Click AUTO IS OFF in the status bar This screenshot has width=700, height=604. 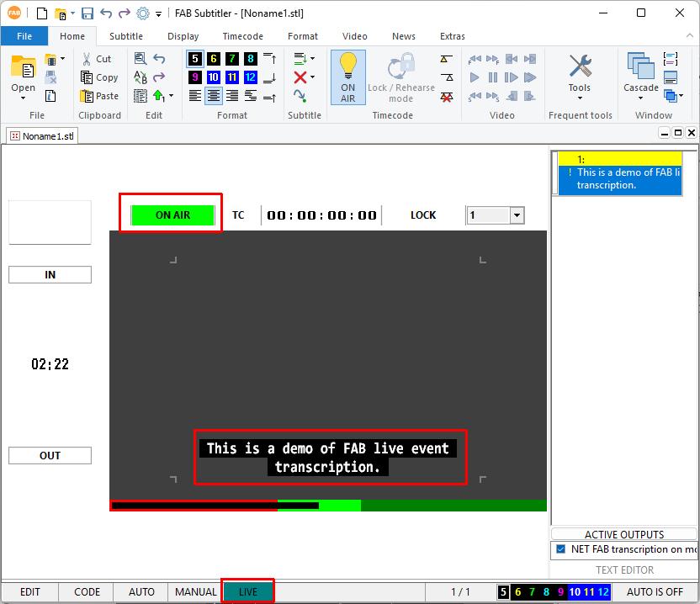(x=655, y=592)
